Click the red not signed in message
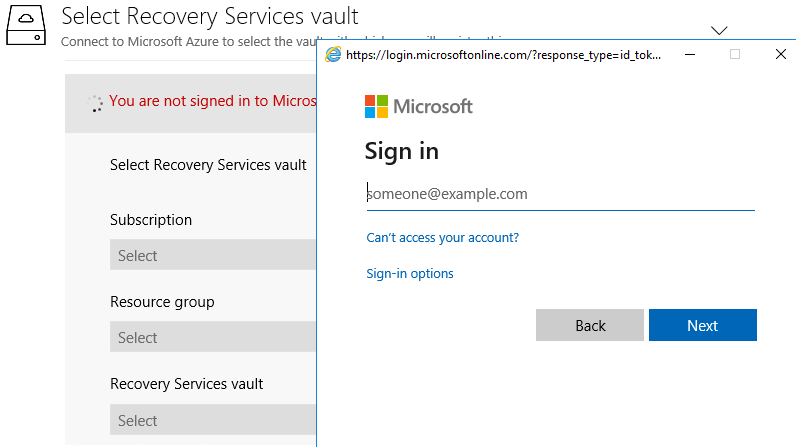 pos(212,101)
